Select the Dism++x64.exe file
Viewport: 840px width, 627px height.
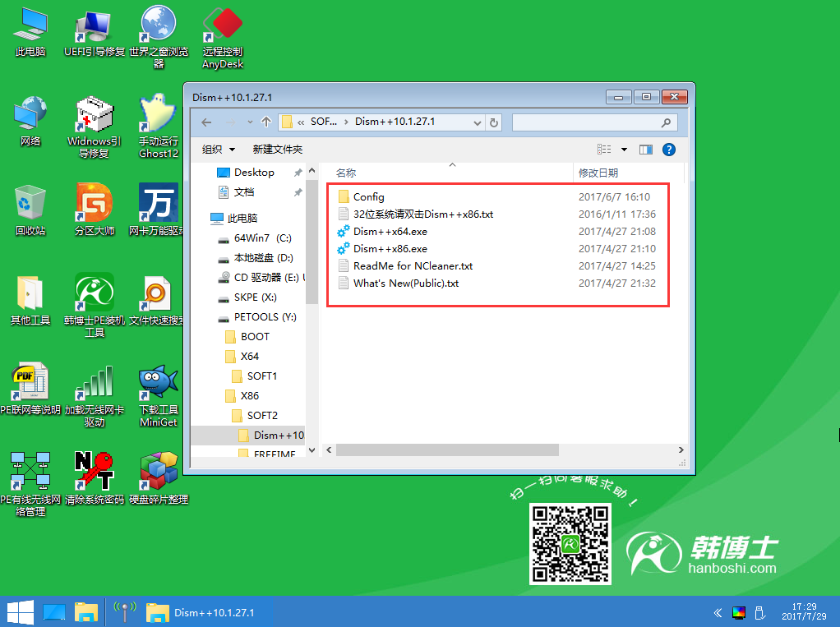click(390, 231)
